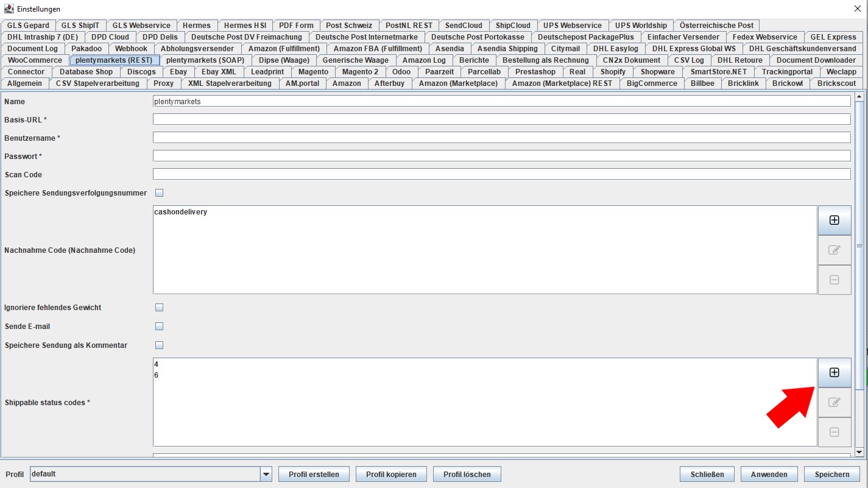Toggle Ignoriere fehlendes Gewicht checkbox

[x=160, y=308]
